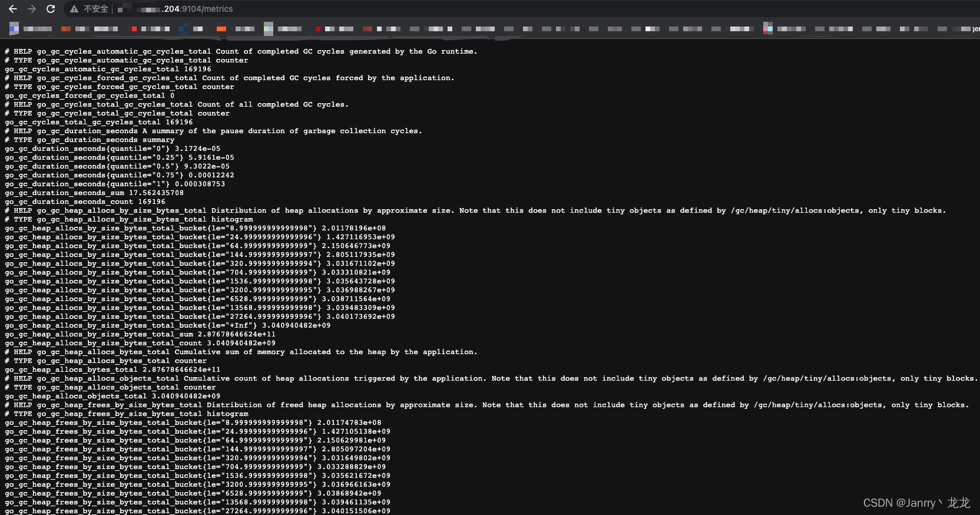The width and height of the screenshot is (980, 515).
Task: Select the frees bucket le="144.99999999999997" line
Action: coord(198,450)
